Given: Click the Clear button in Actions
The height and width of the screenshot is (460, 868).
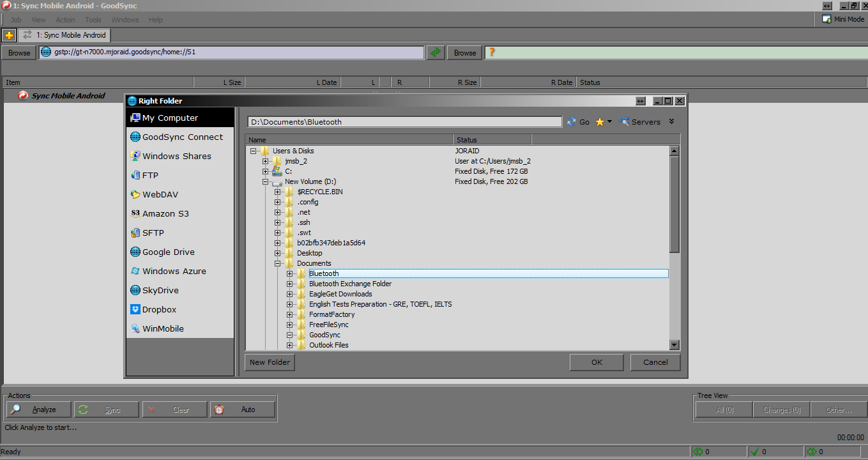Looking at the screenshot, I should coord(174,410).
